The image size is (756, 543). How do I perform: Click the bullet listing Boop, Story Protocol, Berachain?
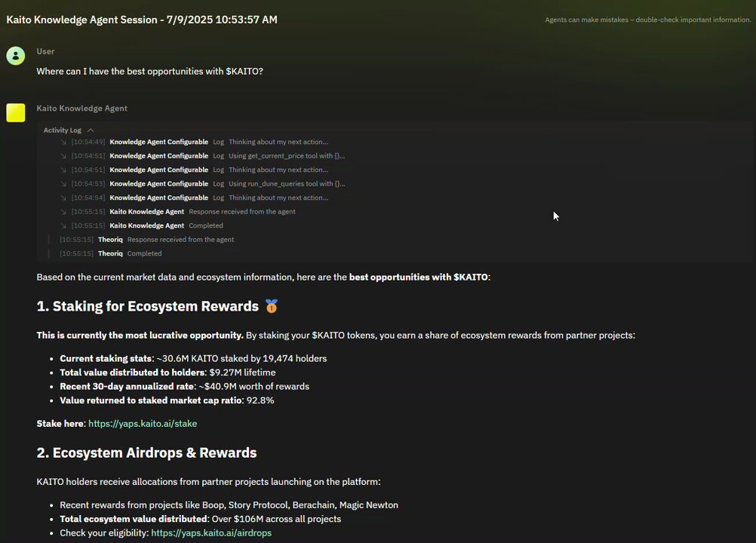click(x=229, y=505)
